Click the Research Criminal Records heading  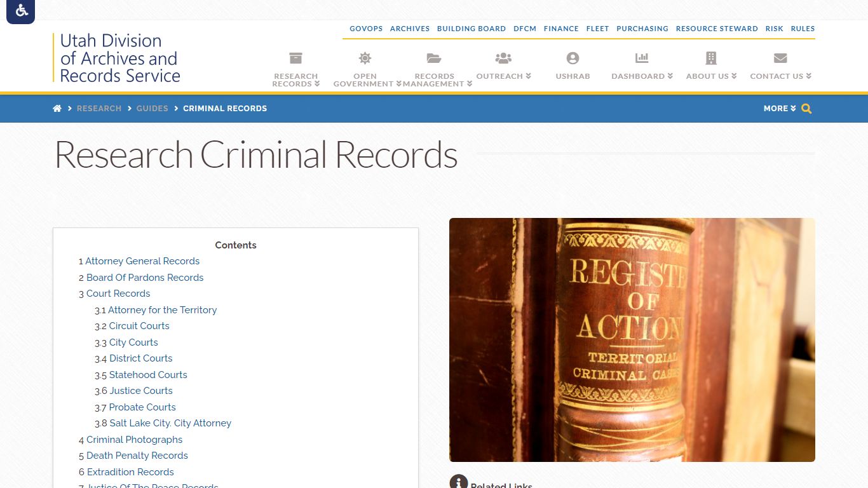[x=256, y=154]
